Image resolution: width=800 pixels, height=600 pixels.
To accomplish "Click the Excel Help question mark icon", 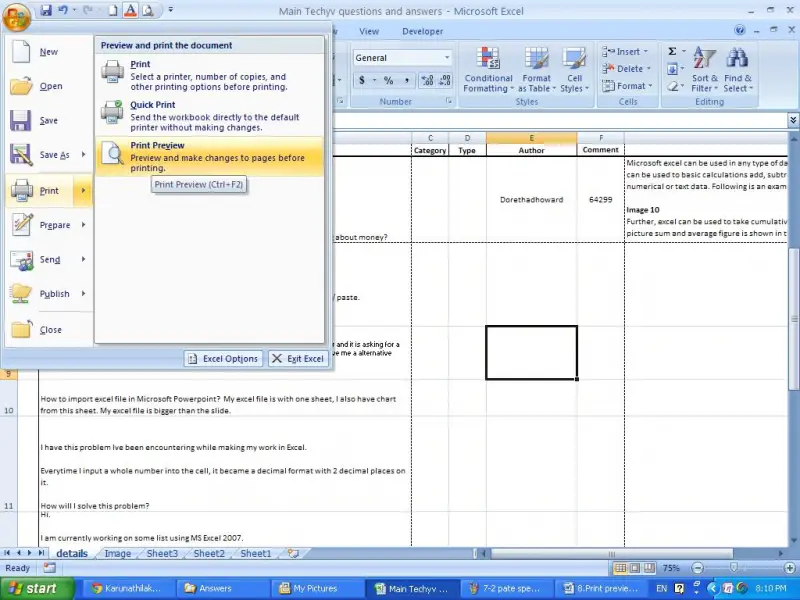I will 740,31.
